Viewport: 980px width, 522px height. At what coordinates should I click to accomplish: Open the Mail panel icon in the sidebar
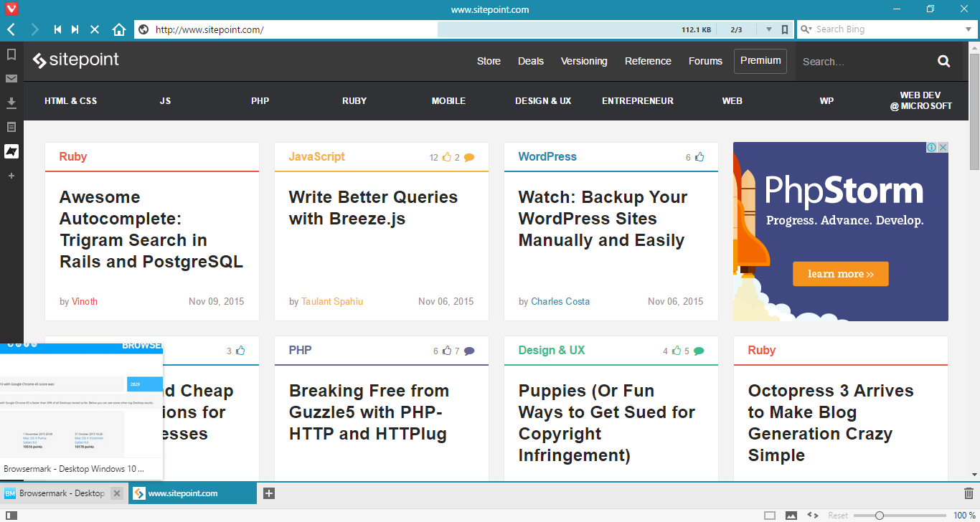click(11, 78)
